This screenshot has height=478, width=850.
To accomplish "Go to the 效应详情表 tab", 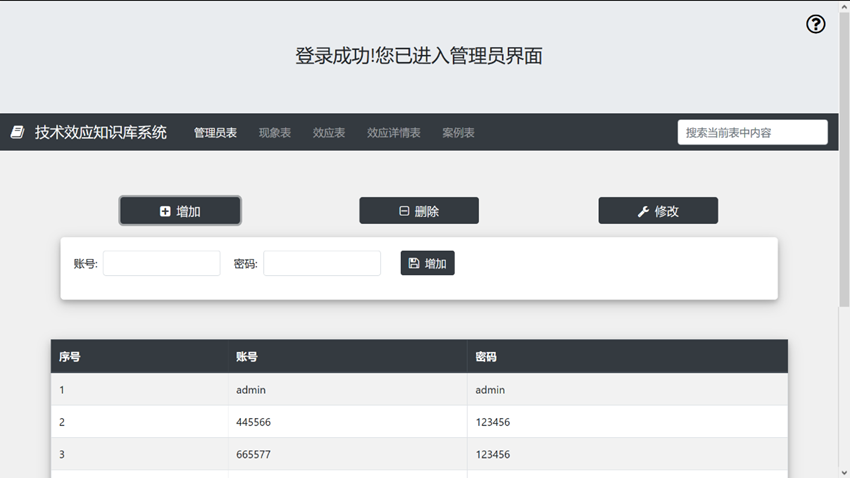I will tap(394, 133).
